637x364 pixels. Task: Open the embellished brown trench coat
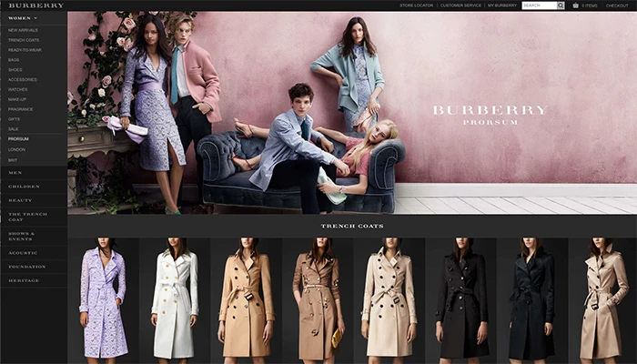click(318, 300)
